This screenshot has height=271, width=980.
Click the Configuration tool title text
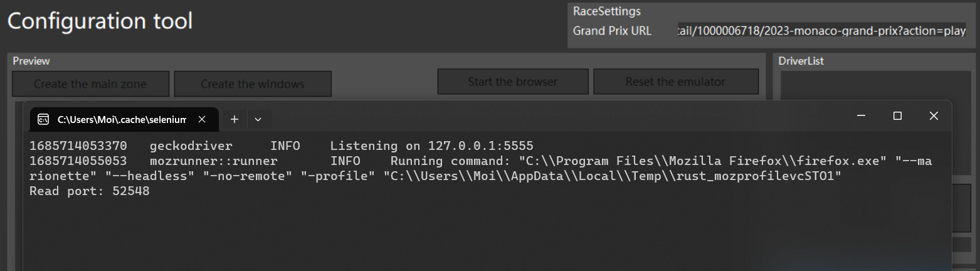[x=100, y=21]
